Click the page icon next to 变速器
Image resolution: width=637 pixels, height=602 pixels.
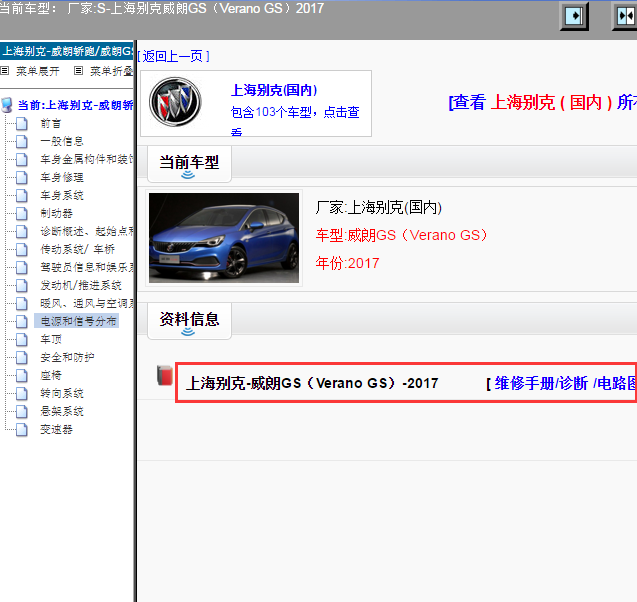point(22,429)
